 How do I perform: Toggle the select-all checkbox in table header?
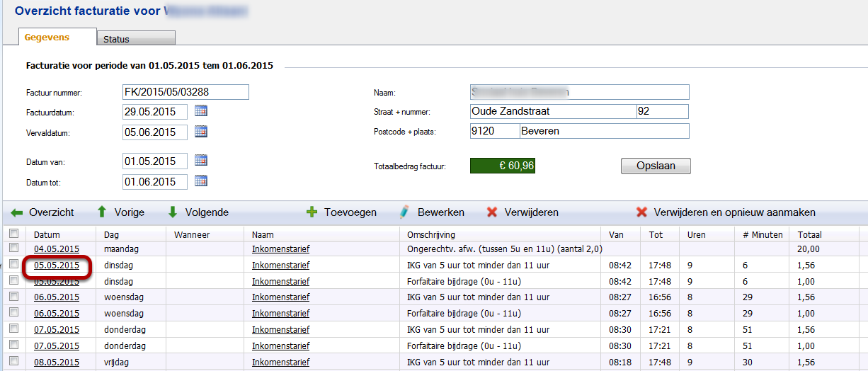point(13,234)
